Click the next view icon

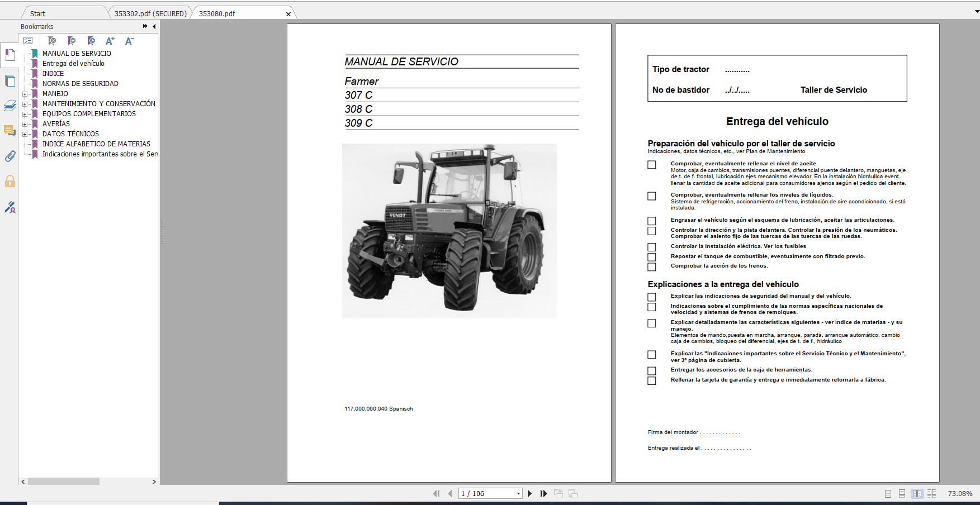point(573,493)
